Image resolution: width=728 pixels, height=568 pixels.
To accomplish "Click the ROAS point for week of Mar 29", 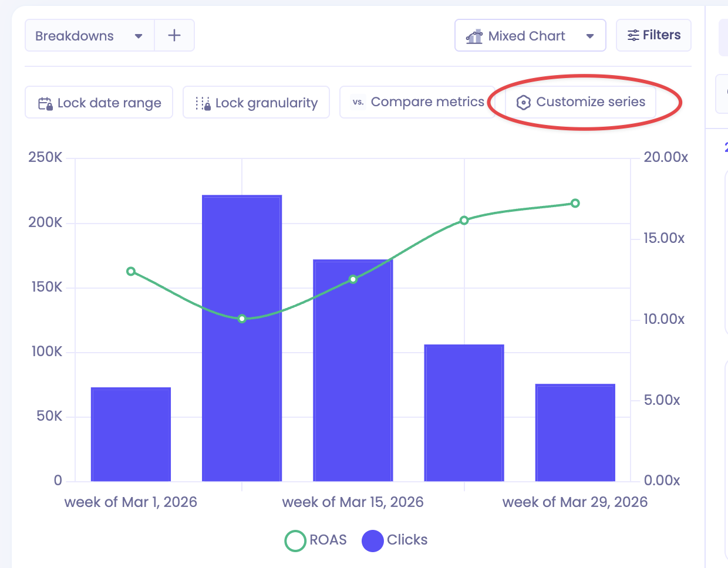I will coord(575,203).
